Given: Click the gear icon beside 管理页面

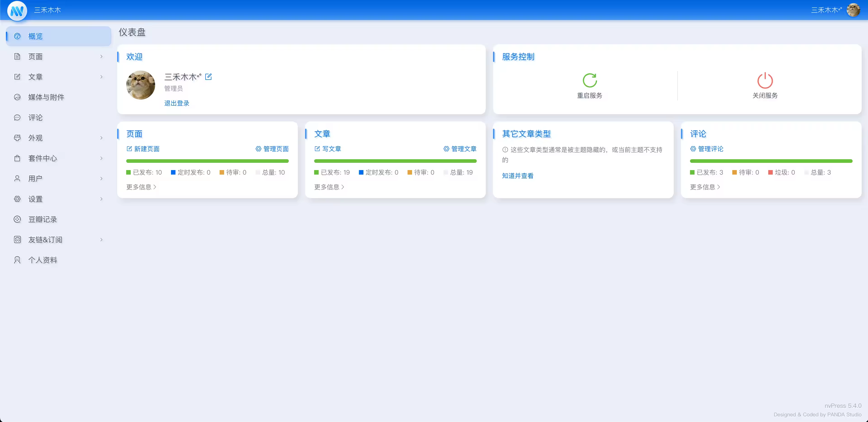Looking at the screenshot, I should coord(259,149).
